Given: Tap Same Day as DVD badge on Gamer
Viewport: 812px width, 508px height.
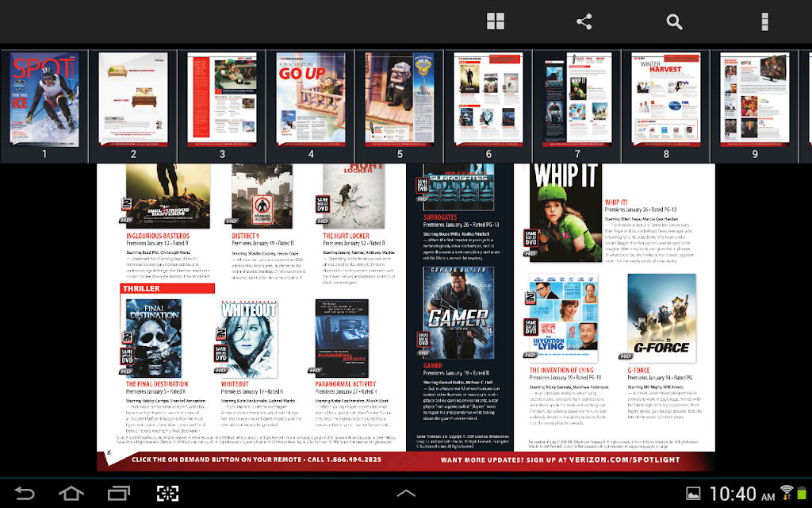Looking at the screenshot, I should tap(423, 340).
